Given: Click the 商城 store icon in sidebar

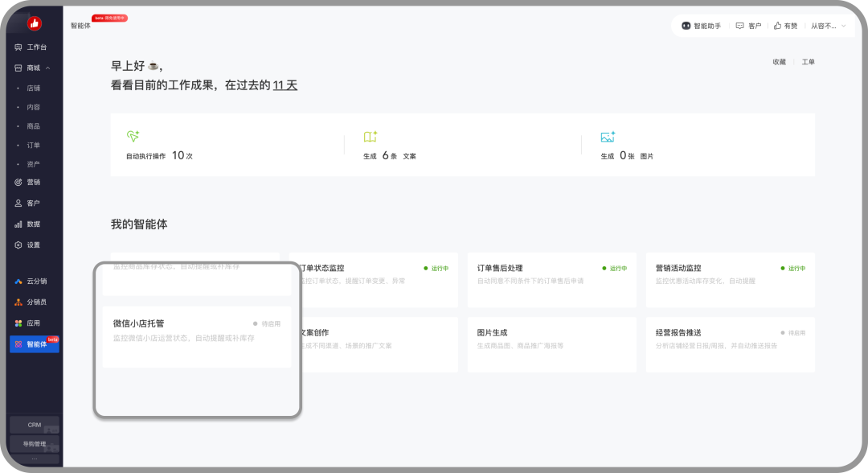Looking at the screenshot, I should pos(18,68).
